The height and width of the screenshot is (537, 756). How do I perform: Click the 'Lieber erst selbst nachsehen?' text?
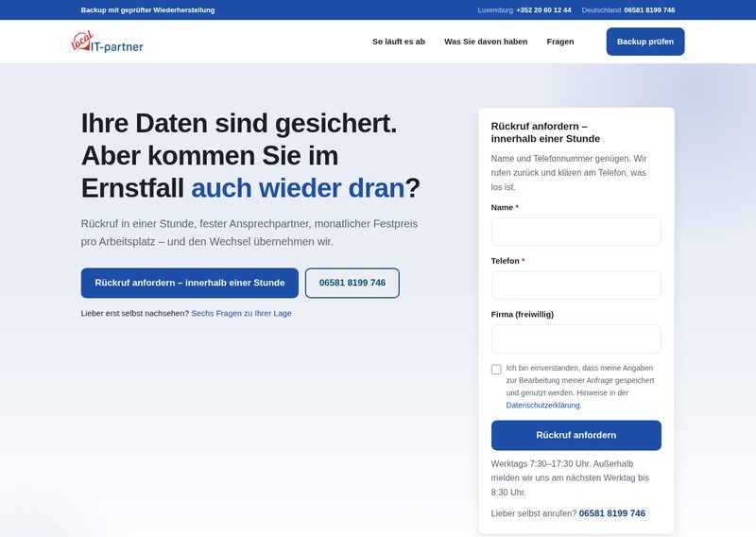click(x=134, y=313)
